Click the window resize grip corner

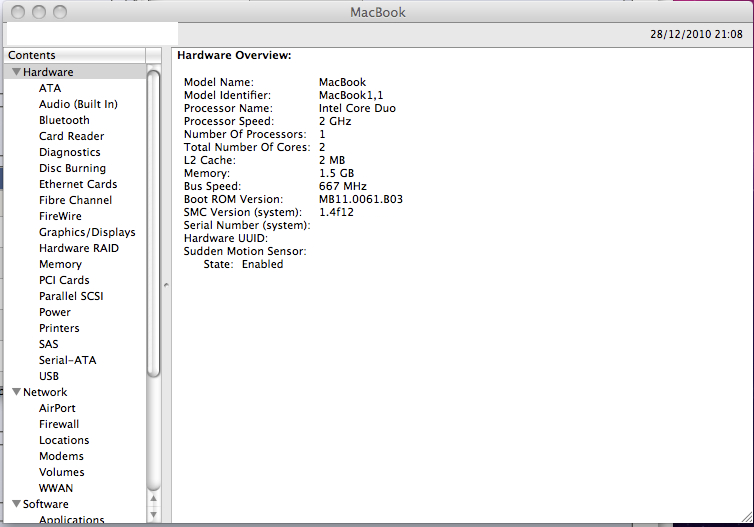click(x=747, y=517)
